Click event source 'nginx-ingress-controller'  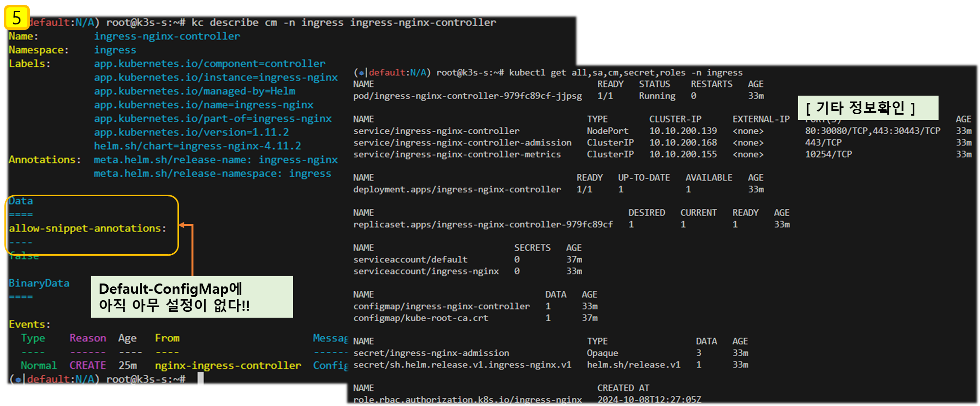(228, 365)
